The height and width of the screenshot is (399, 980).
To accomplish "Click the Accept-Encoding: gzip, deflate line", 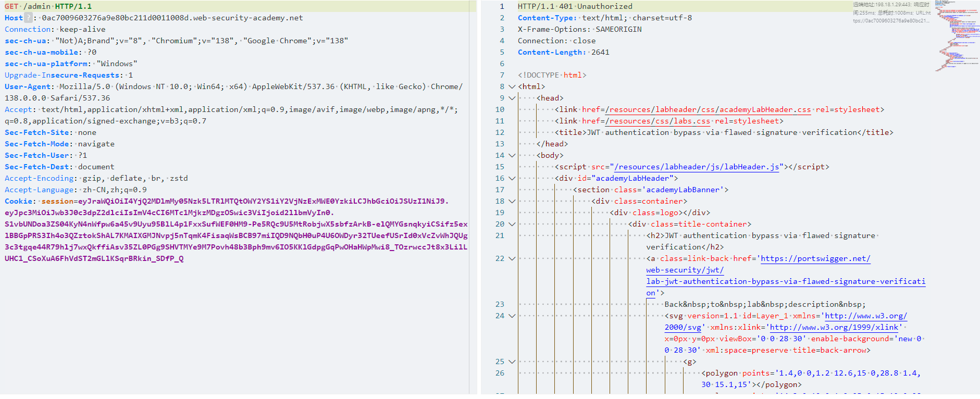I will [96, 178].
